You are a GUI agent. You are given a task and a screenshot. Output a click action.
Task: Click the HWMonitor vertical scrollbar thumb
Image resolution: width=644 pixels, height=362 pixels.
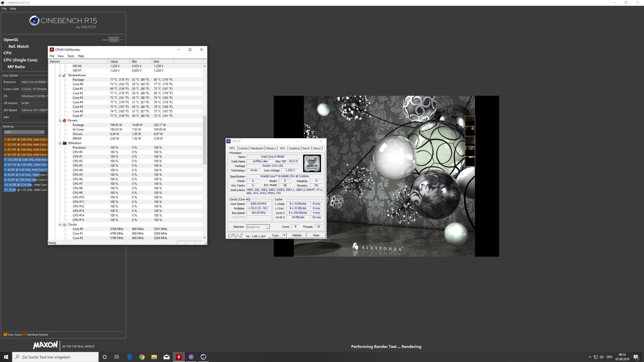[205, 140]
